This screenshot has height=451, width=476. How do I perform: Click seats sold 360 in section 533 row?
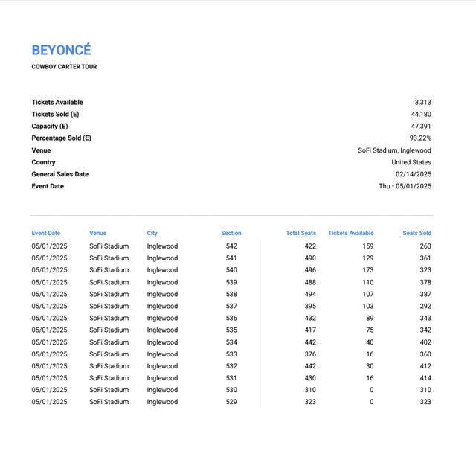(425, 354)
